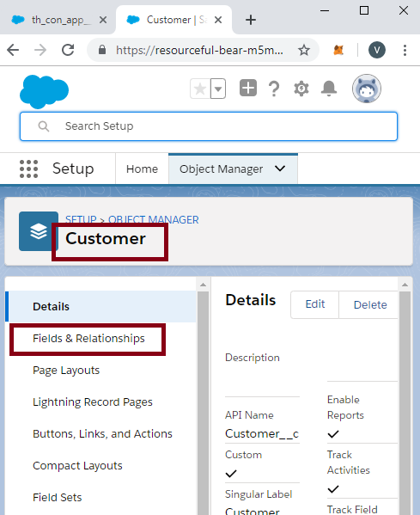420x515 pixels.
Task: Reload the page with the refresh icon
Action: [x=68, y=50]
